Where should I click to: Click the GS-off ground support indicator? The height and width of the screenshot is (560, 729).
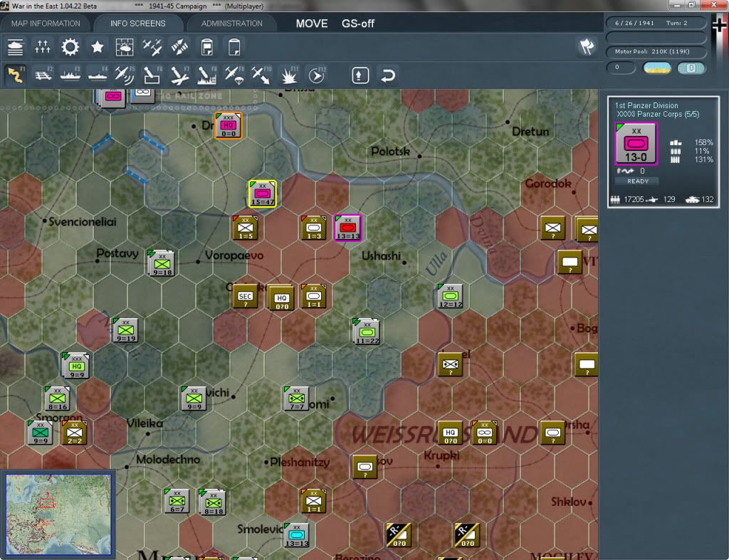[x=358, y=23]
